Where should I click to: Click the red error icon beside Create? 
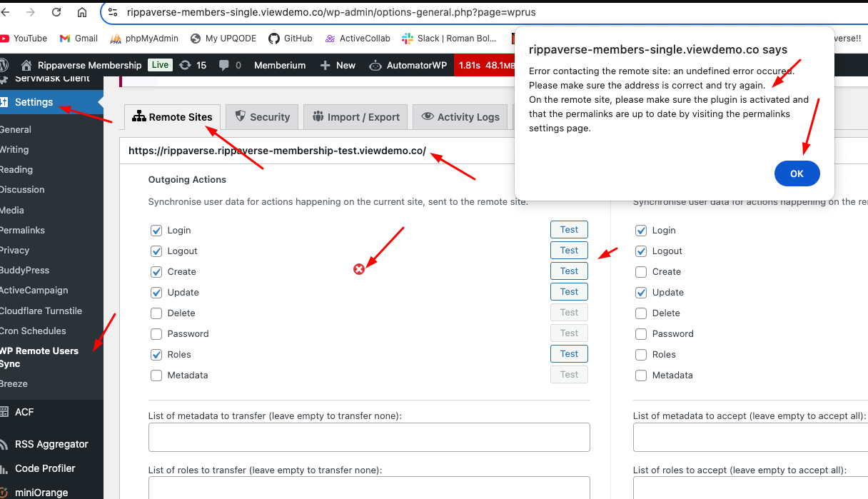coord(359,269)
